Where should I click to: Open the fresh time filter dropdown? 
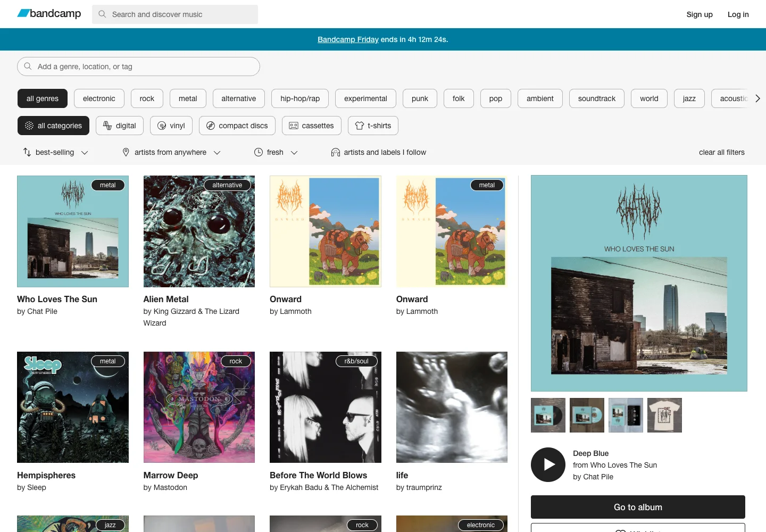point(276,152)
